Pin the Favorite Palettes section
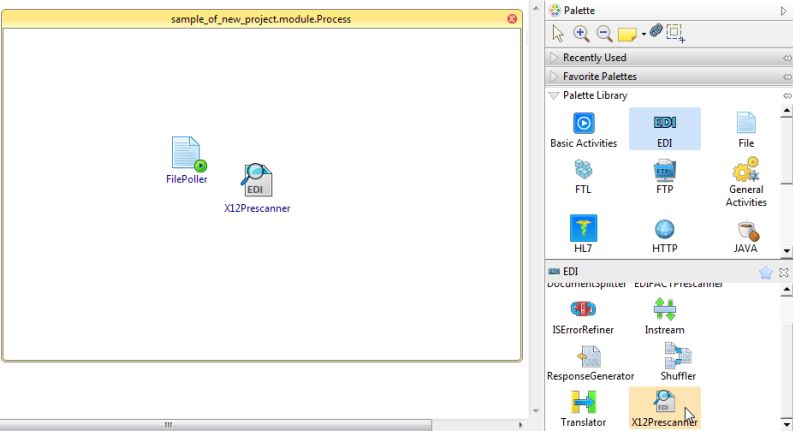 (x=787, y=77)
